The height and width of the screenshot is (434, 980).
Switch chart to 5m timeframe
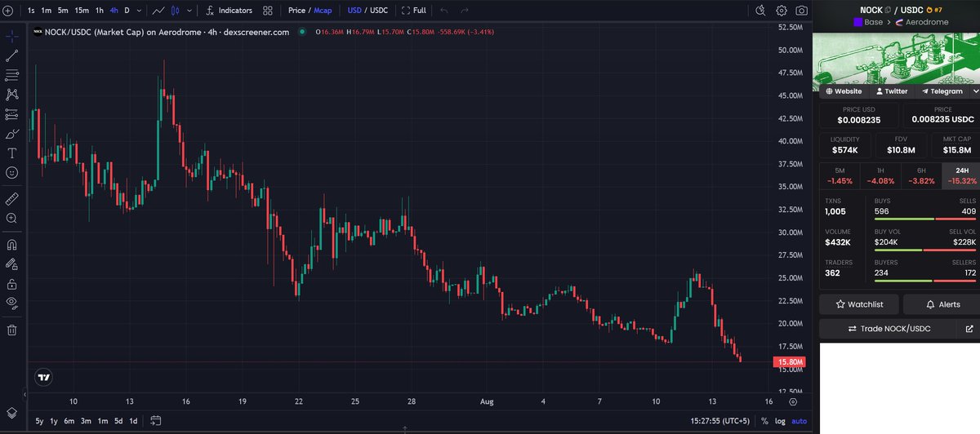coord(63,11)
